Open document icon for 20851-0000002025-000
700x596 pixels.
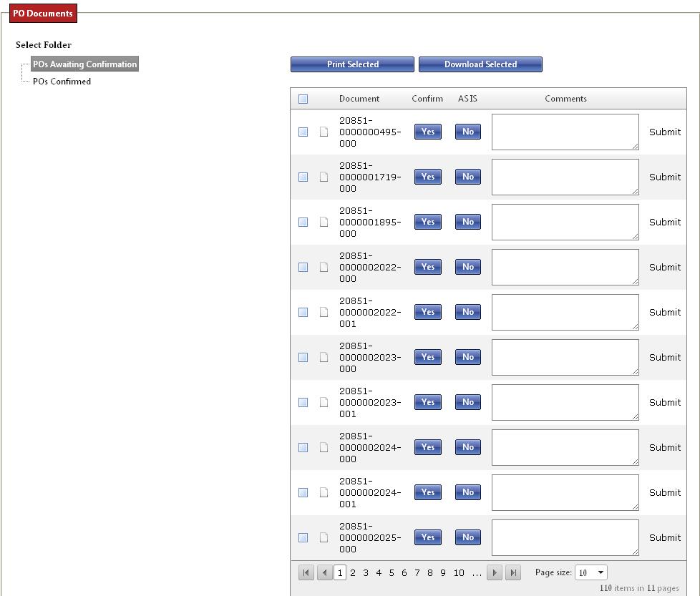tap(324, 537)
